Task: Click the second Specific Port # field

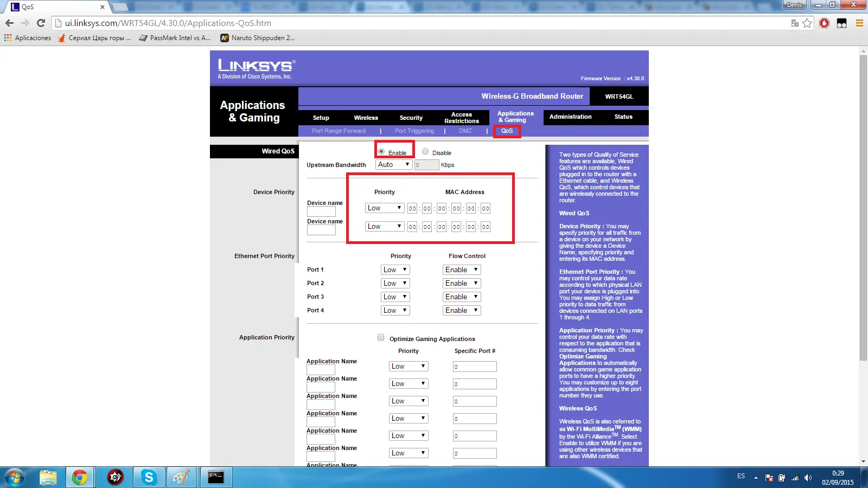Action: pyautogui.click(x=475, y=384)
